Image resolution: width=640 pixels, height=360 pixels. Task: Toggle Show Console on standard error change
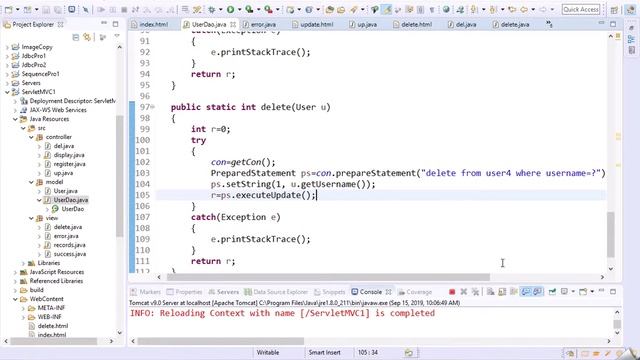(x=538, y=291)
